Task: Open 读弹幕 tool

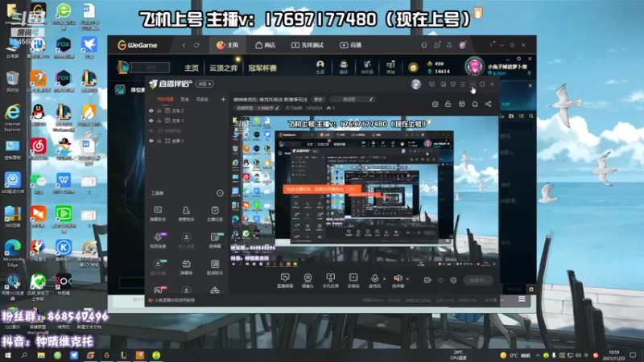Action: (214, 240)
